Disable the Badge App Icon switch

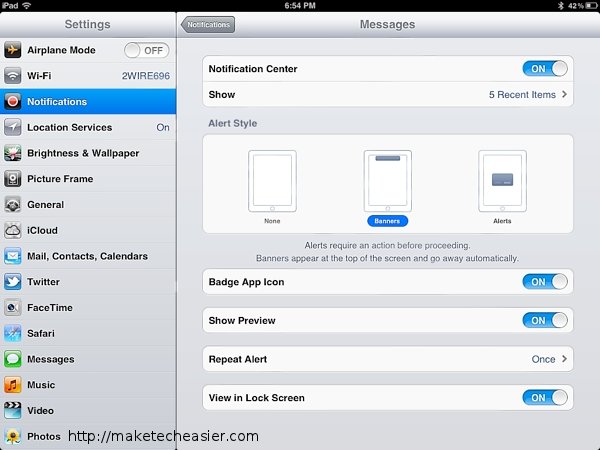coord(545,282)
